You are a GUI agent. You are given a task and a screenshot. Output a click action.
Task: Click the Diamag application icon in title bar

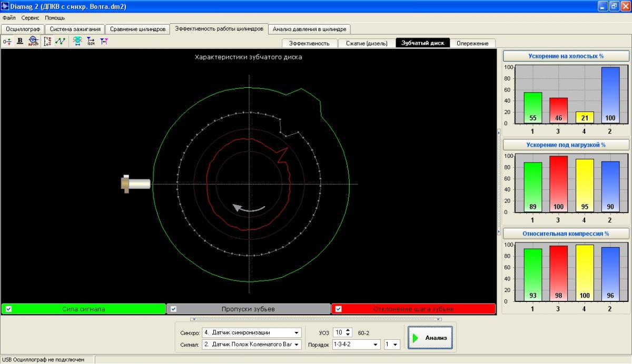coord(5,6)
